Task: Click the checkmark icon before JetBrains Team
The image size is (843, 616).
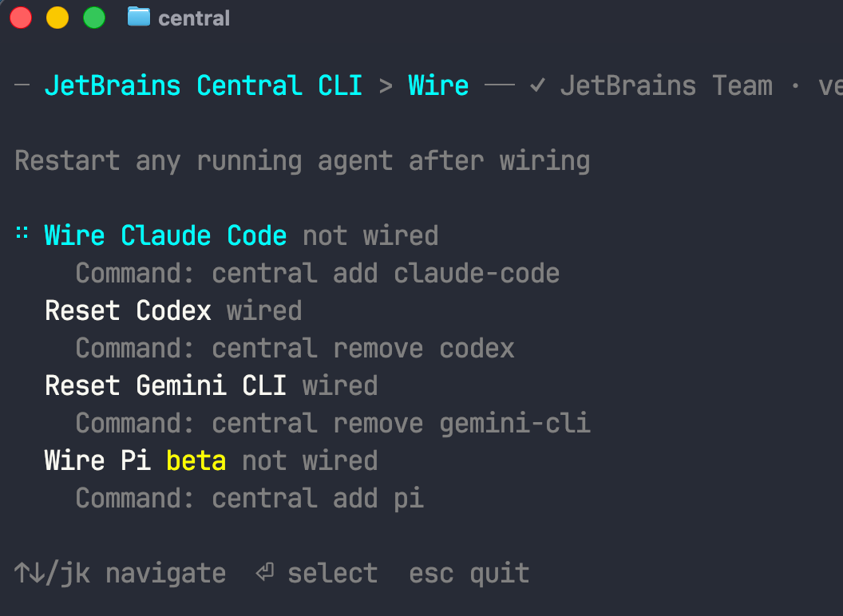Action: tap(537, 85)
